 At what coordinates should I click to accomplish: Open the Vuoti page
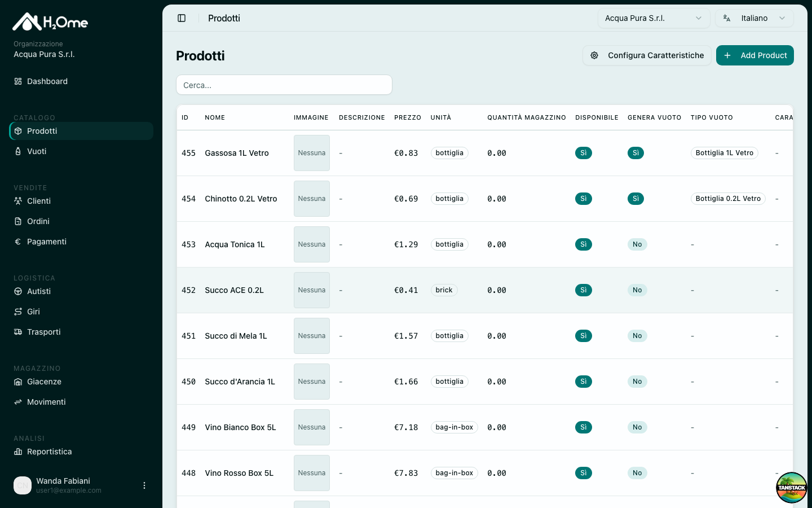[x=81, y=151]
